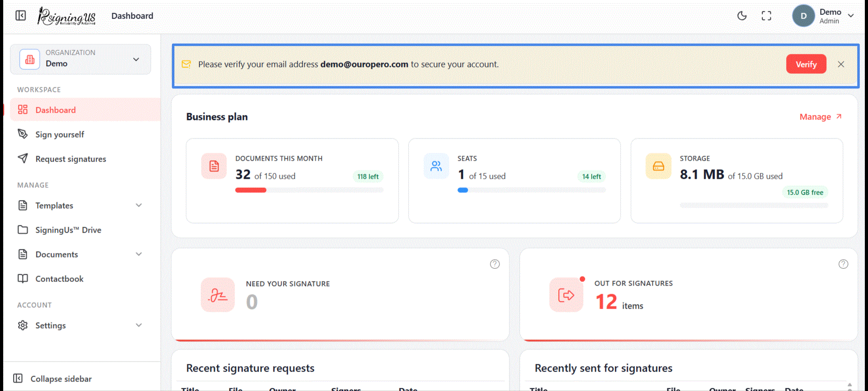This screenshot has height=391, width=868.
Task: Open the Organization Demo selector
Action: tap(80, 59)
